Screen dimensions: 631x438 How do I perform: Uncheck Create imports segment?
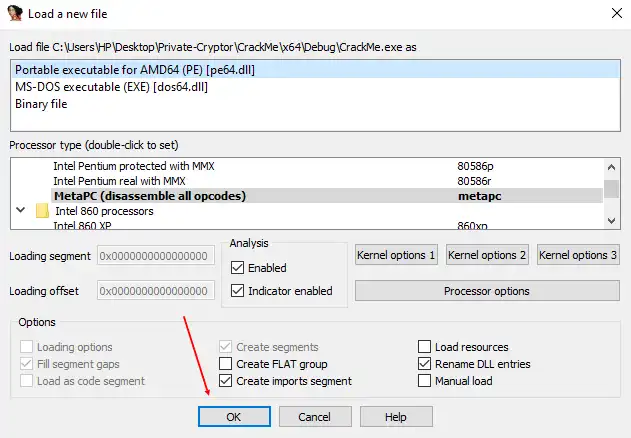[x=225, y=381]
